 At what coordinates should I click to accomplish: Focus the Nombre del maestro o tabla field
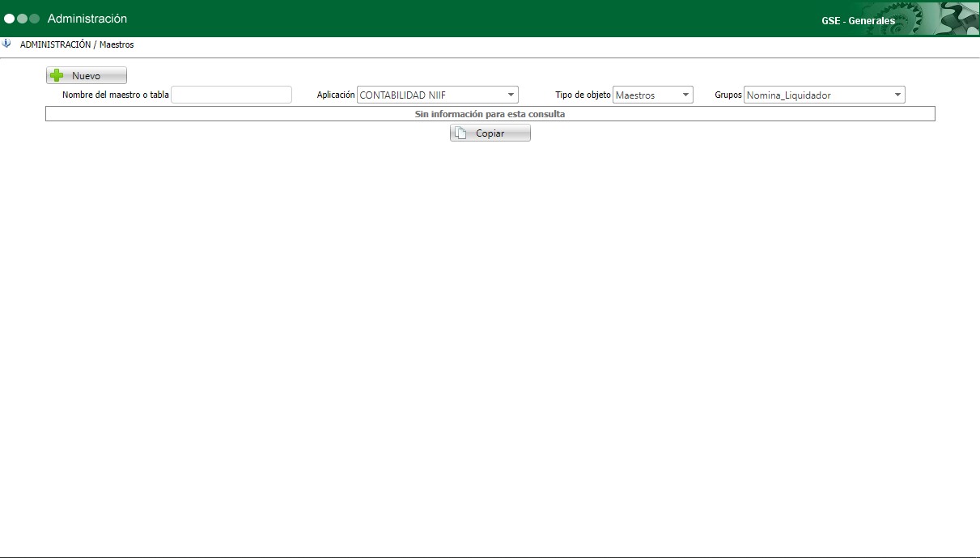(x=231, y=95)
